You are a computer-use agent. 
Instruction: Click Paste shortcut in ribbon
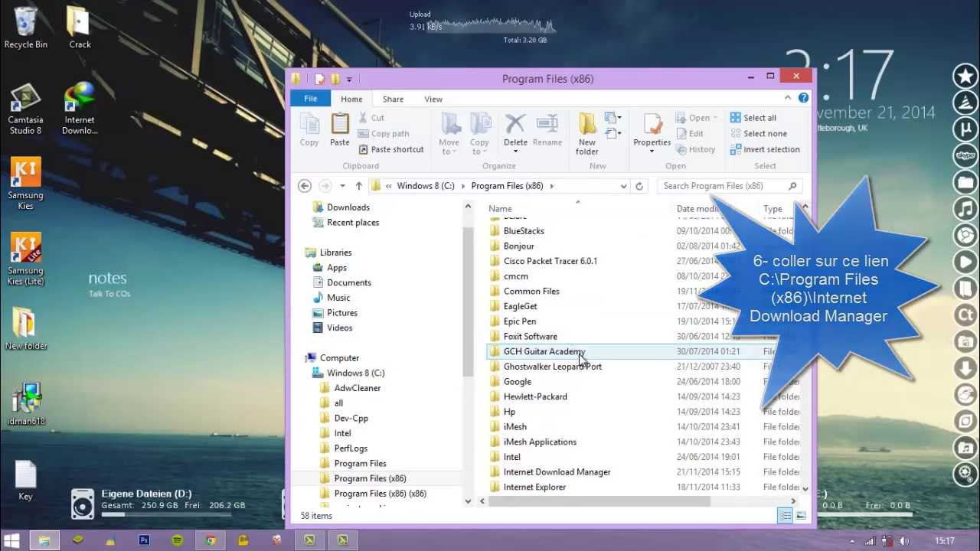pyautogui.click(x=391, y=149)
